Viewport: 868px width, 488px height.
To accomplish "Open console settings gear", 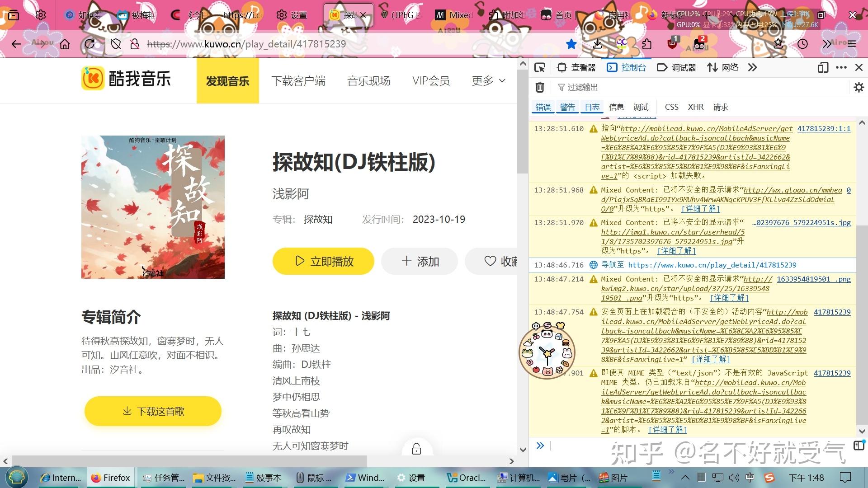I will coord(859,87).
